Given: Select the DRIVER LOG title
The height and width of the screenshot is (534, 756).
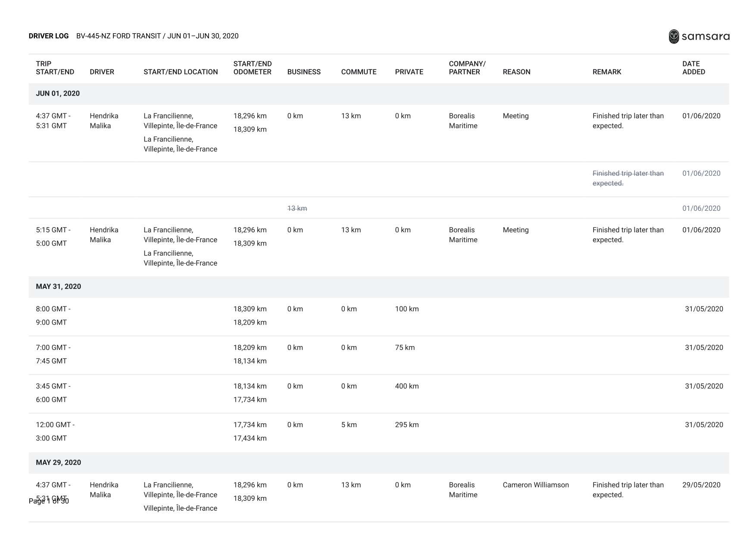Looking at the screenshot, I should coord(49,36).
